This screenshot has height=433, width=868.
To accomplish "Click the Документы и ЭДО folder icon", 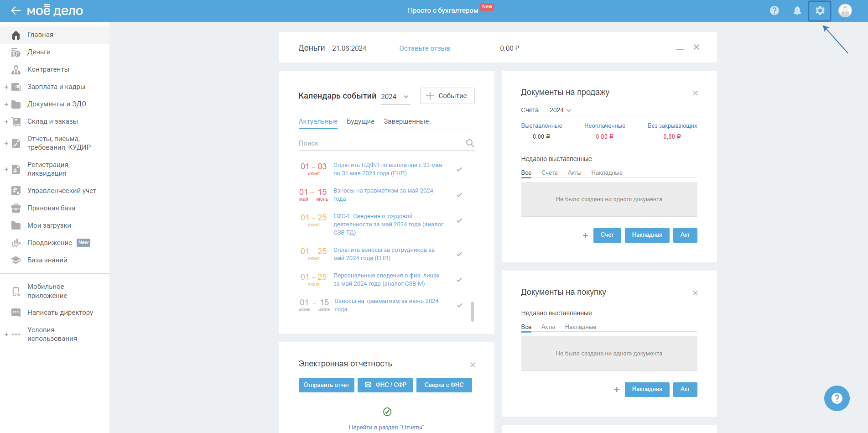I will tap(16, 104).
